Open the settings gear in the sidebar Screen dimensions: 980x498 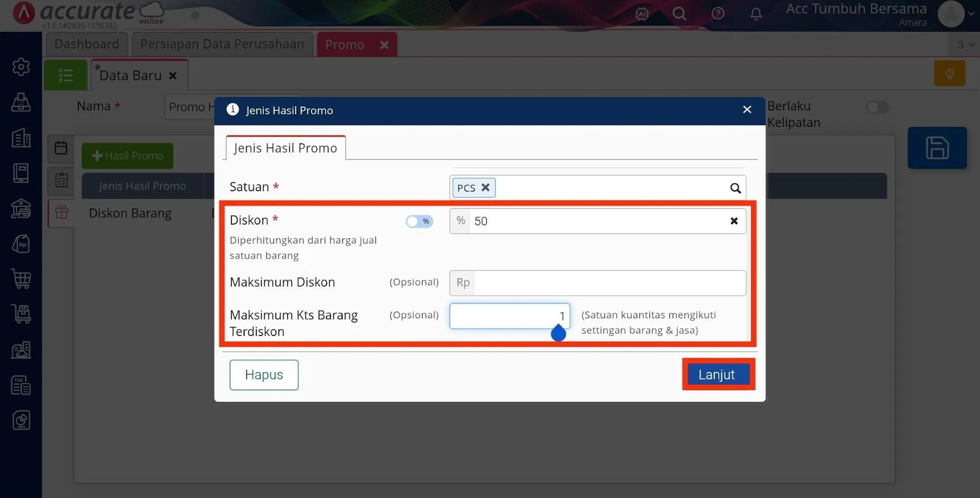[21, 67]
